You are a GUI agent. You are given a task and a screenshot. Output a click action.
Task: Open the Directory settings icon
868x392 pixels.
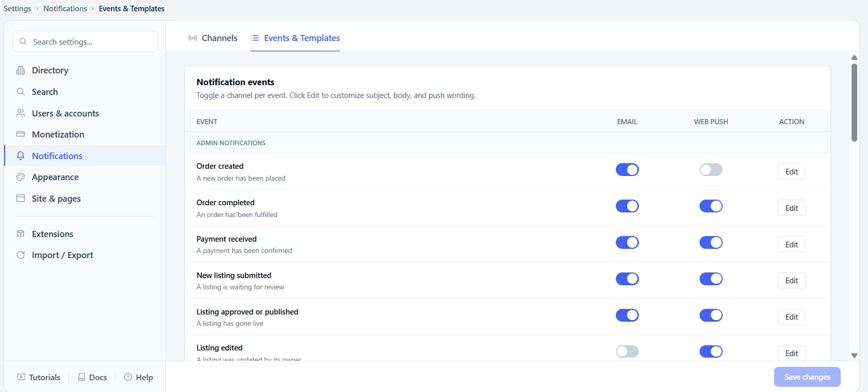[x=21, y=70]
